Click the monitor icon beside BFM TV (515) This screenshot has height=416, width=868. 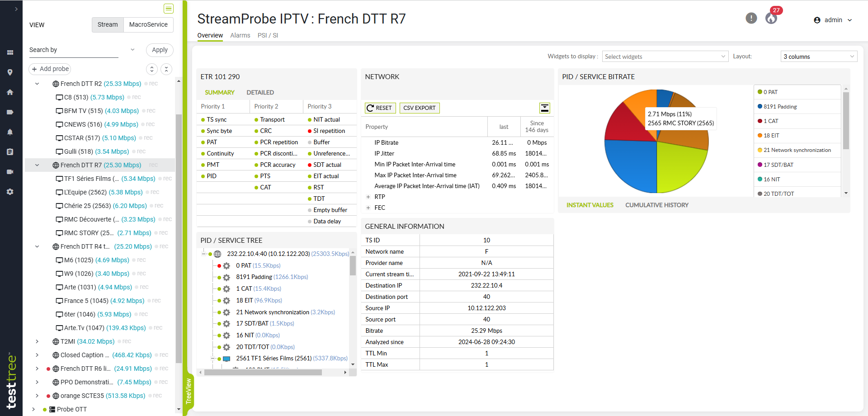tap(59, 111)
